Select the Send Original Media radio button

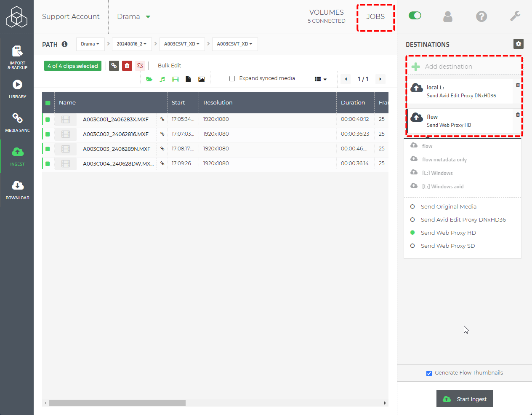coord(412,206)
